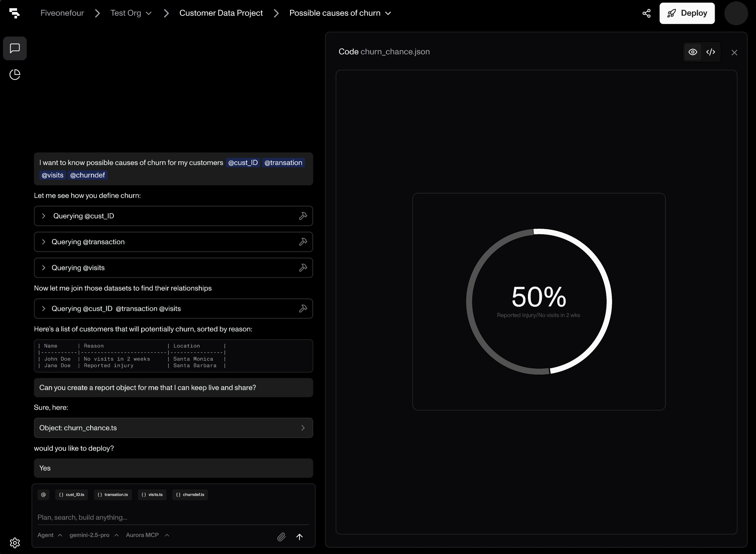Select transation.ts context chip
Image resolution: width=756 pixels, height=554 pixels.
click(x=113, y=495)
